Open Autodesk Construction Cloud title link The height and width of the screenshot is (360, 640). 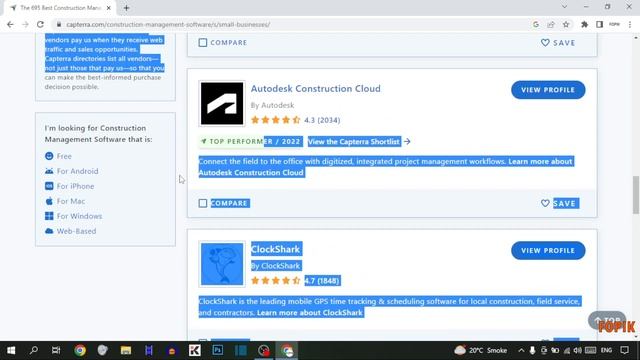(x=316, y=89)
